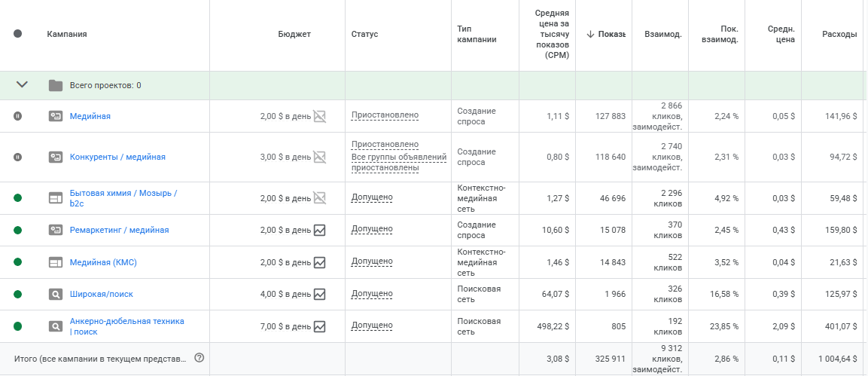Open the Допущено status details for Медийная (КМС)

(x=372, y=261)
